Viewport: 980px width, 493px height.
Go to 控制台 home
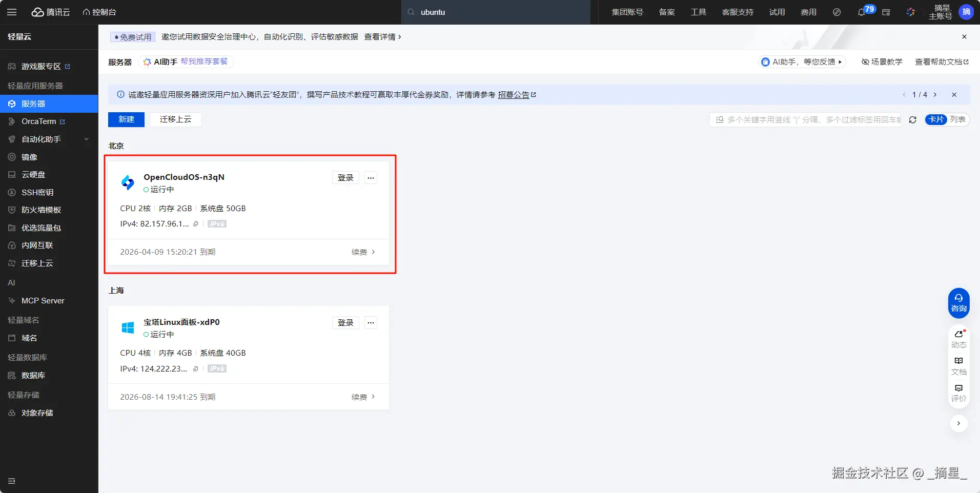[99, 12]
